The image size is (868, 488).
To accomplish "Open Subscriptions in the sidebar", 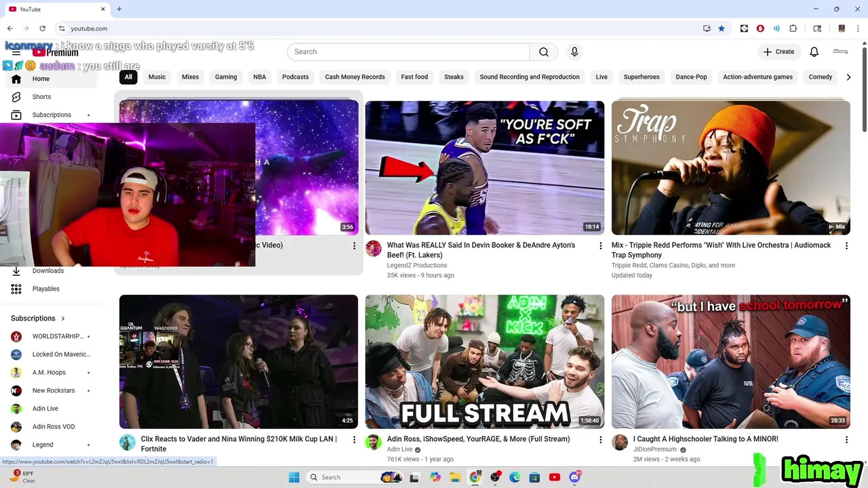I will [x=52, y=115].
